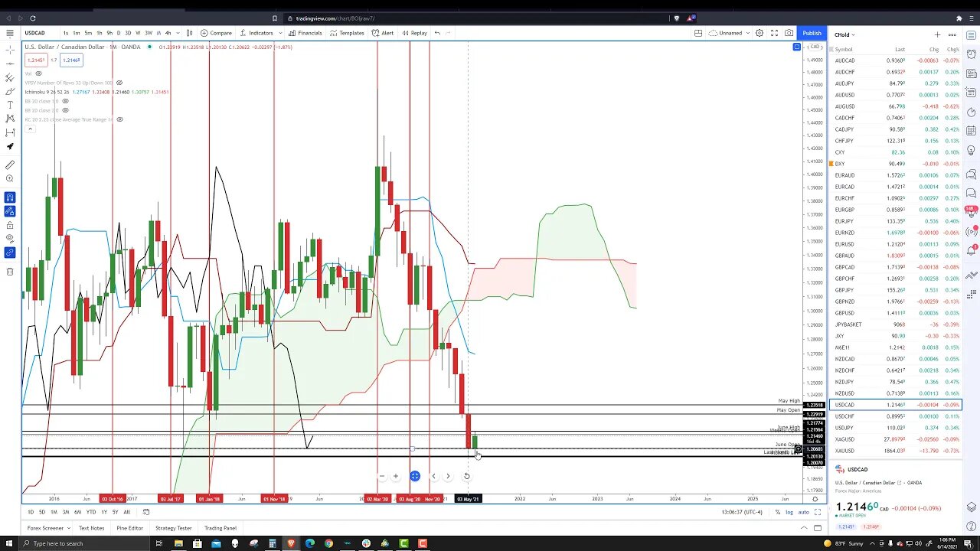This screenshot has width=980, height=551.
Task: Take a chart snapshot with camera icon
Action: [x=789, y=33]
